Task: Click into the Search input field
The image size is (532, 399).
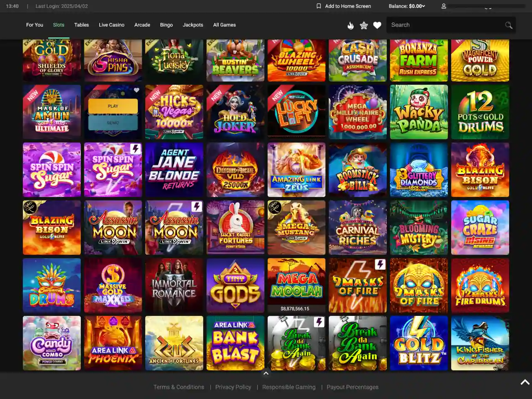Action: tap(445, 25)
